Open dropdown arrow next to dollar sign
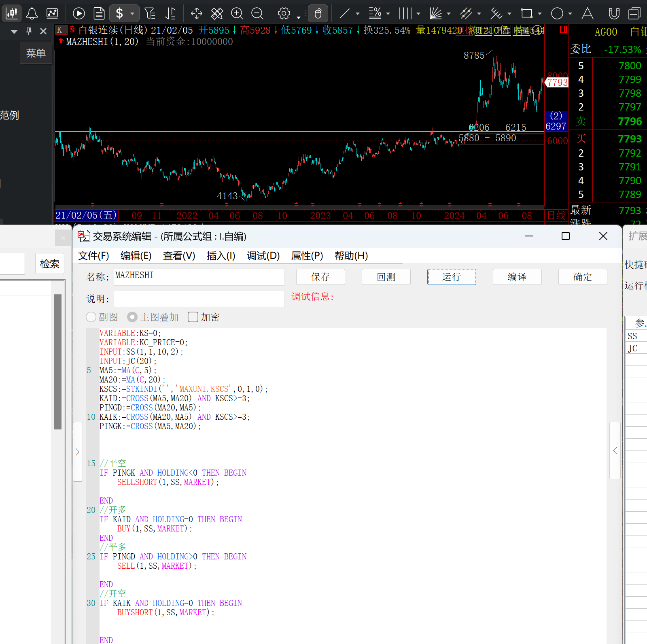This screenshot has height=644, width=647. (x=132, y=14)
